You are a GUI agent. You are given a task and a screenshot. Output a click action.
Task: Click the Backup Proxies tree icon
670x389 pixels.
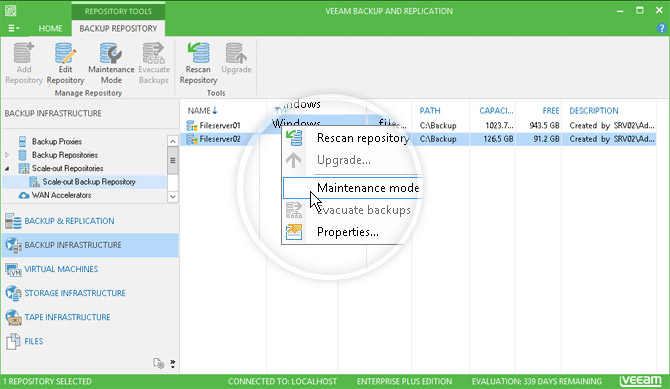[22, 141]
